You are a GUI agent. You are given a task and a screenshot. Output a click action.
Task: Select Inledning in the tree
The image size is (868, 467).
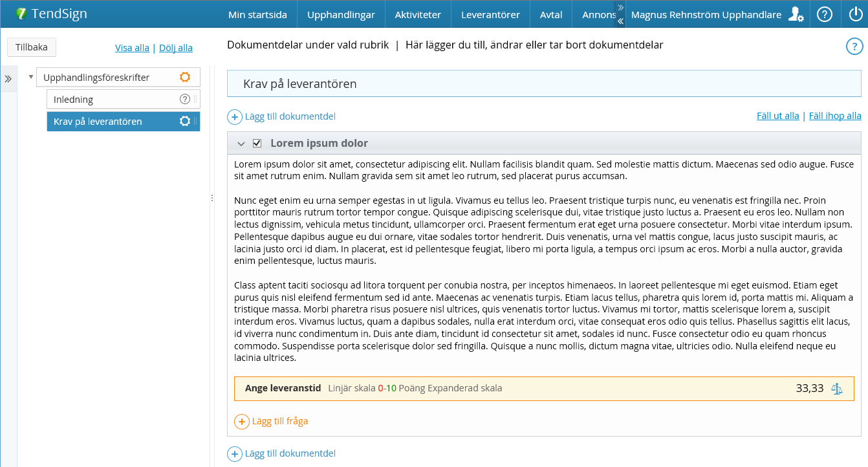click(x=123, y=99)
